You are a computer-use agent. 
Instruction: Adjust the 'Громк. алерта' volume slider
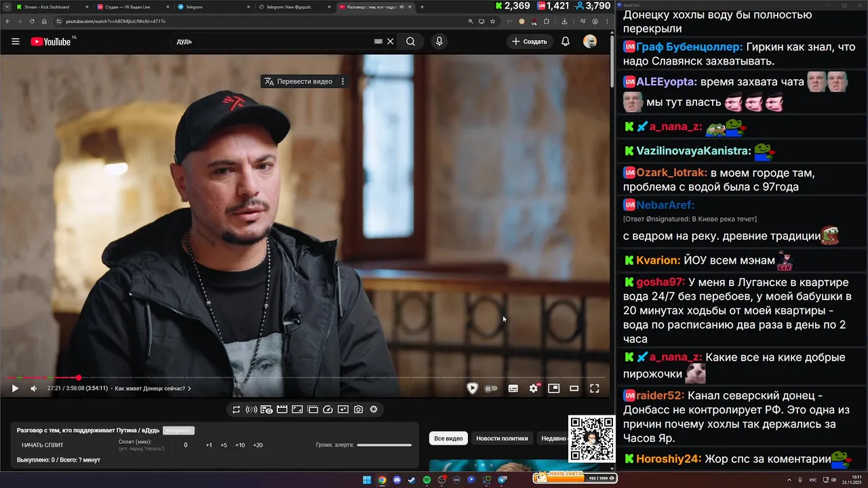(x=384, y=445)
